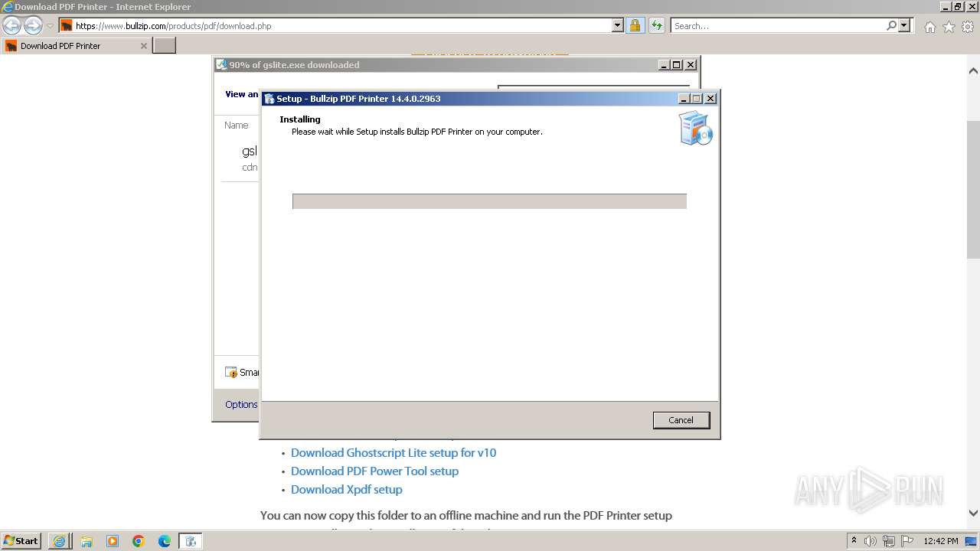
Task: Click the SmartScreen shield icon in download window
Action: pos(231,372)
